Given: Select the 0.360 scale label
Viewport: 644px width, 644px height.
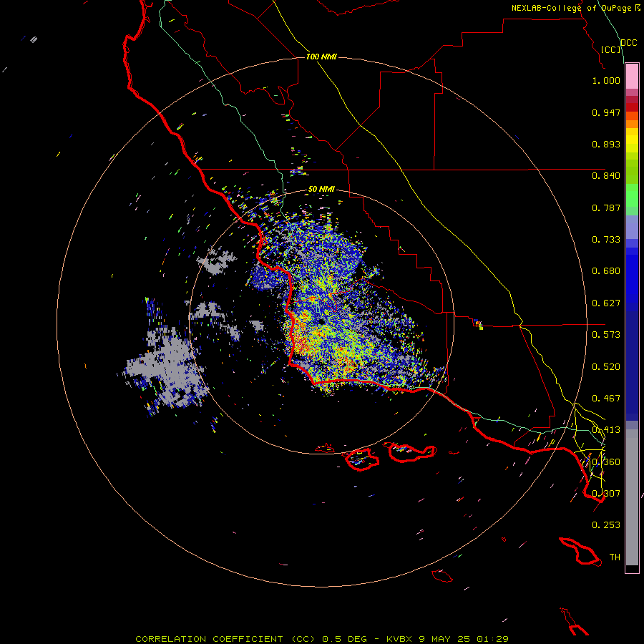Looking at the screenshot, I should 606,462.
